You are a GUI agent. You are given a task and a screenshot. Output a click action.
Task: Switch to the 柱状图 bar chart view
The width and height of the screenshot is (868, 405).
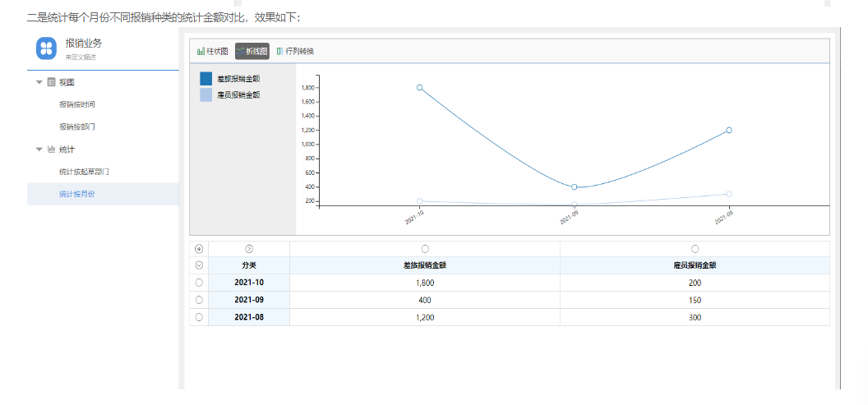coord(213,52)
